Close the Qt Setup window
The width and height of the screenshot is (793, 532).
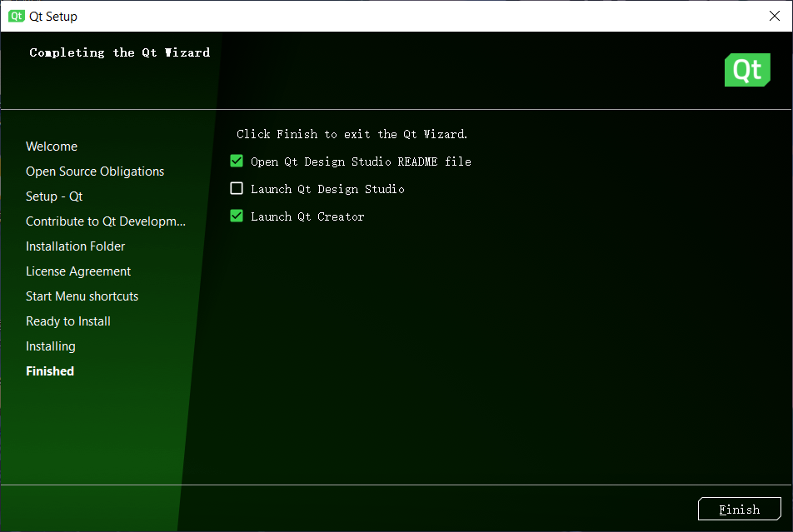[775, 16]
